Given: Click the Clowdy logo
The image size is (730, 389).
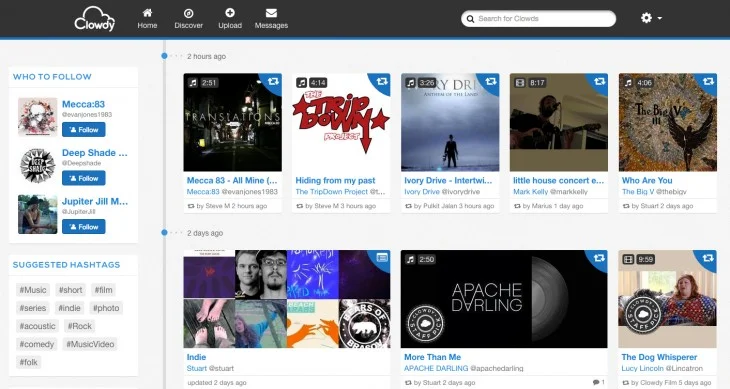Looking at the screenshot, I should 95,19.
